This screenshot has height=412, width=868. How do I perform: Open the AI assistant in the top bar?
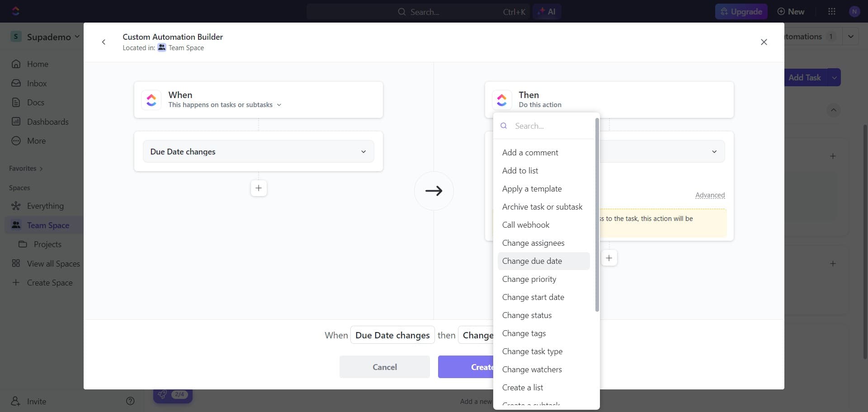(x=547, y=11)
